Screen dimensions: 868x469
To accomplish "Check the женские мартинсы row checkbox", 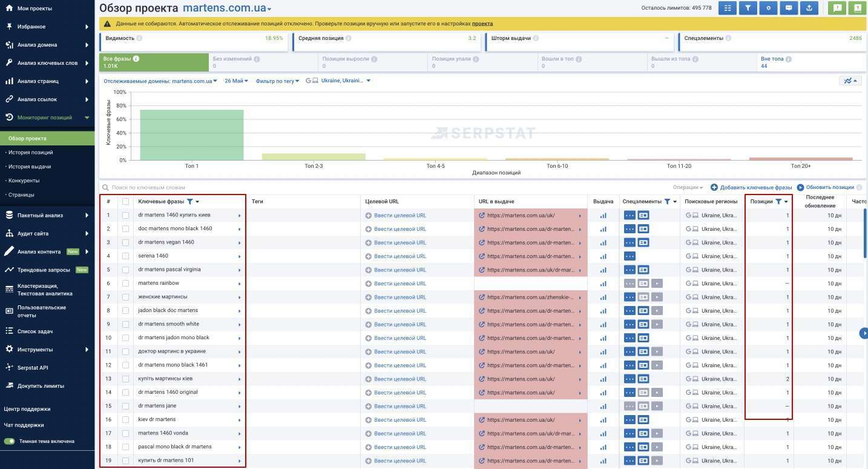I will point(126,297).
